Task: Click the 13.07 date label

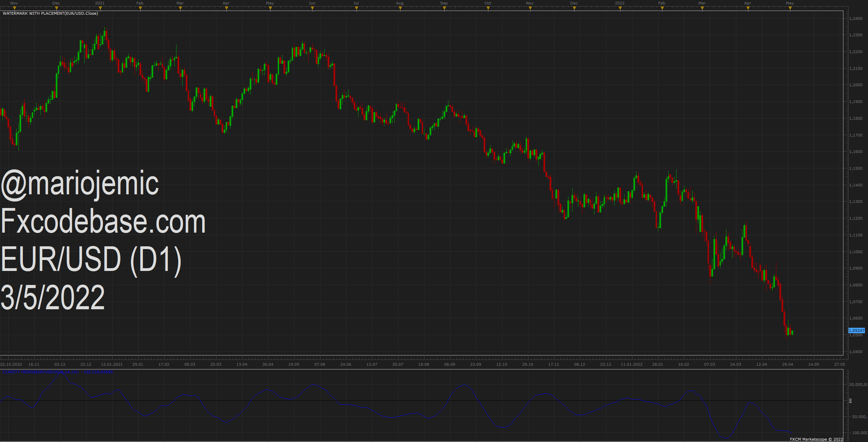Action: point(372,364)
